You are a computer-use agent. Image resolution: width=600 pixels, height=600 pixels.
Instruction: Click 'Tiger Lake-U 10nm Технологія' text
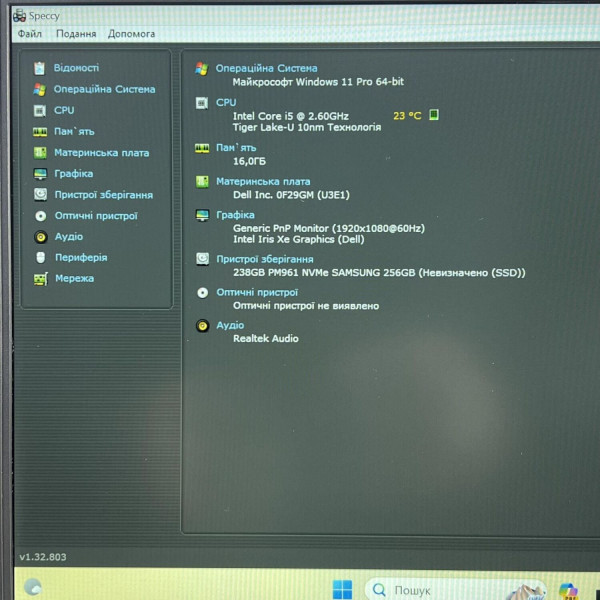[307, 127]
